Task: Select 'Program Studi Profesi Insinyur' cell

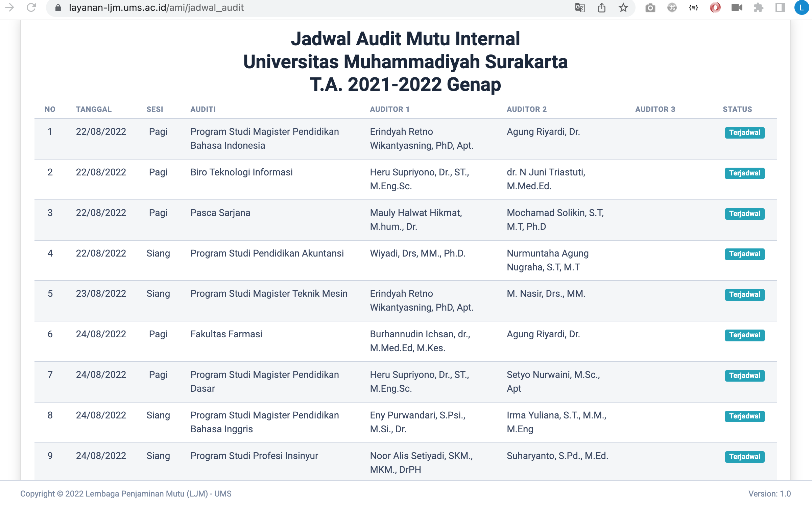Action: 254,456
